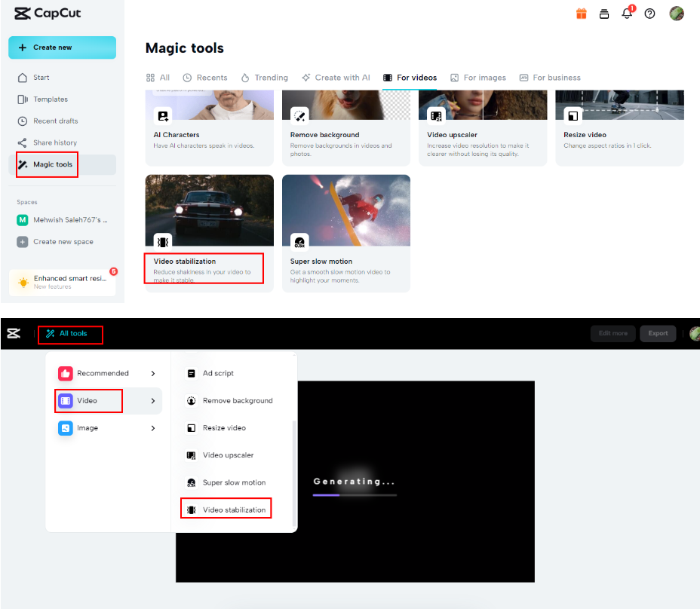Click the Image category icon

pyautogui.click(x=66, y=428)
